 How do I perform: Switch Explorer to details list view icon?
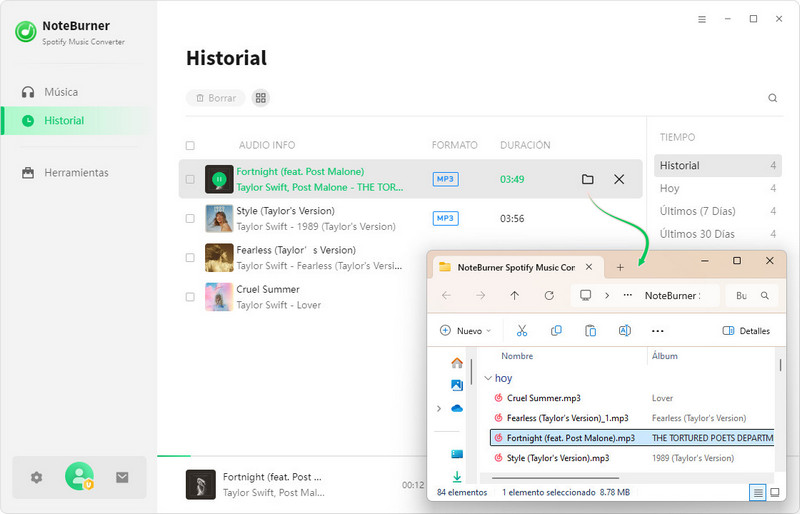click(758, 493)
